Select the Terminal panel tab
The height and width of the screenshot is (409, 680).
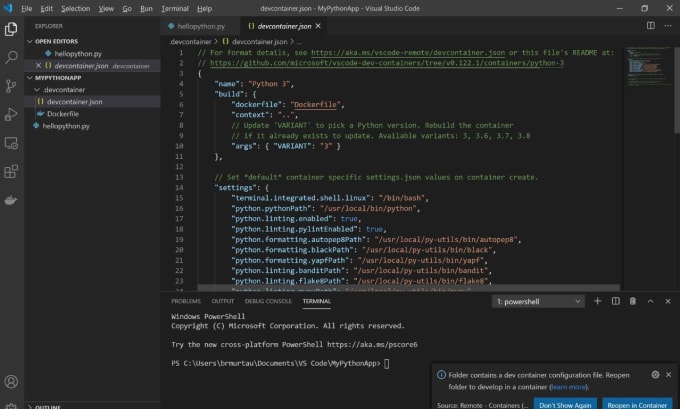317,301
